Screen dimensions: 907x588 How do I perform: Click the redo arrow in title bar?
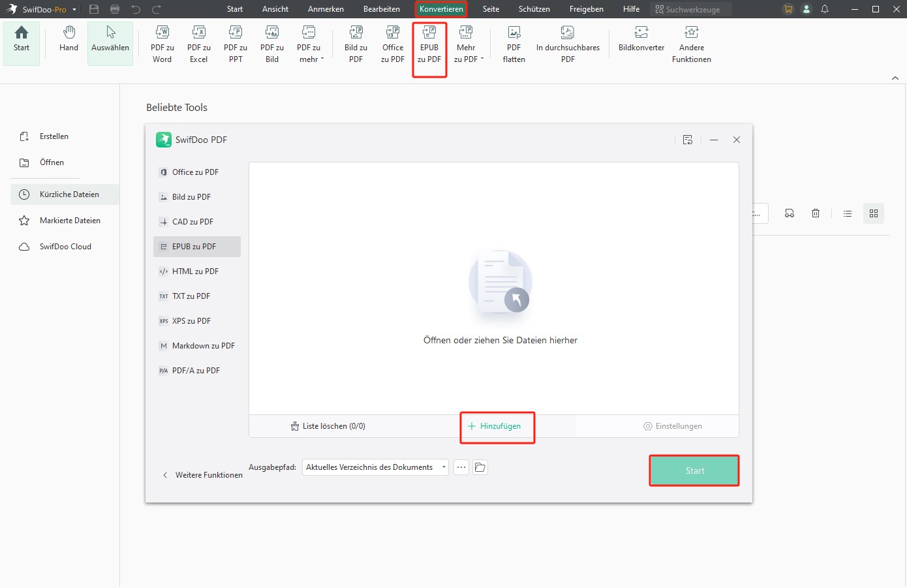(157, 9)
